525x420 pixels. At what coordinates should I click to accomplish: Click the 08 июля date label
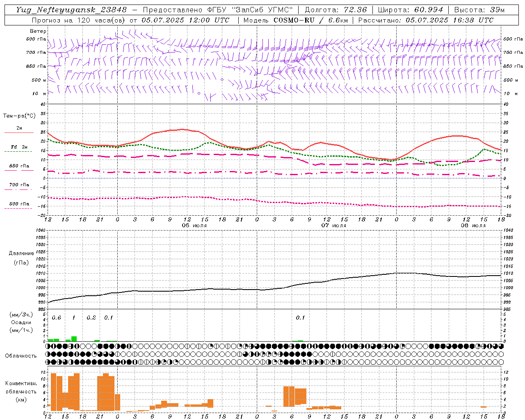pos(473,226)
